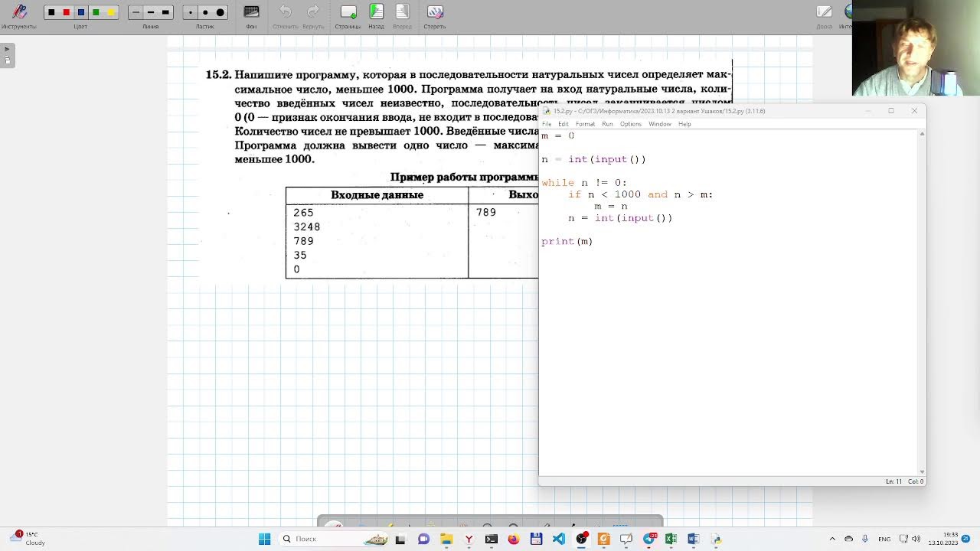
Task: Open Visual Studio Code from the taskbar
Action: tap(559, 539)
